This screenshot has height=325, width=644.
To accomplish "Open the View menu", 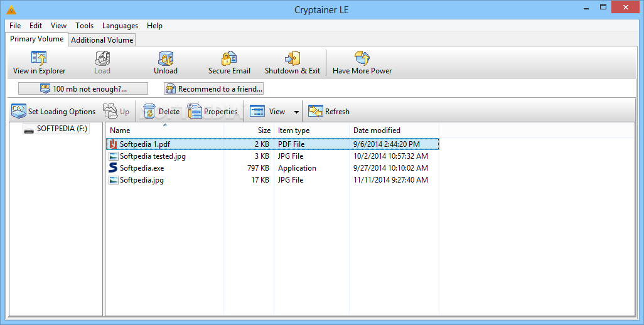I will click(59, 26).
